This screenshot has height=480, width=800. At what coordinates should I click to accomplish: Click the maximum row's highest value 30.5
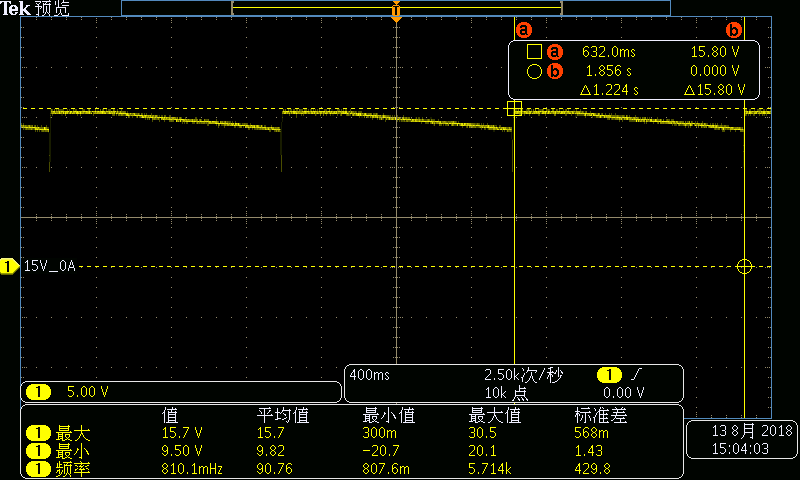pyautogui.click(x=483, y=433)
